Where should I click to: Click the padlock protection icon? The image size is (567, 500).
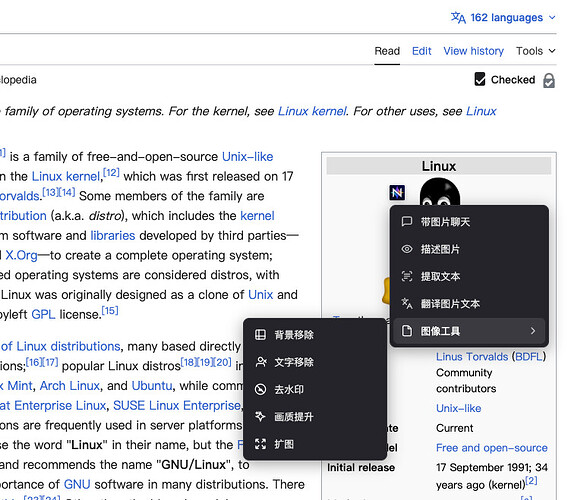[x=549, y=80]
